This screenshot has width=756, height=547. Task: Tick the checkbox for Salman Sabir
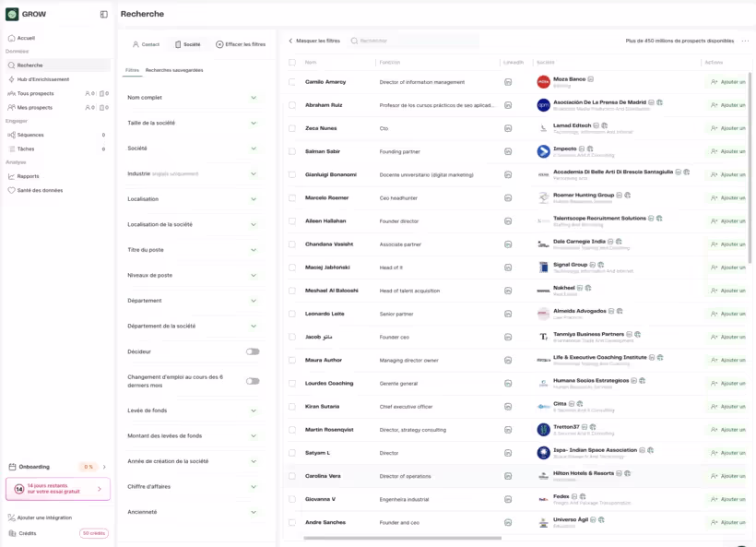click(x=292, y=151)
